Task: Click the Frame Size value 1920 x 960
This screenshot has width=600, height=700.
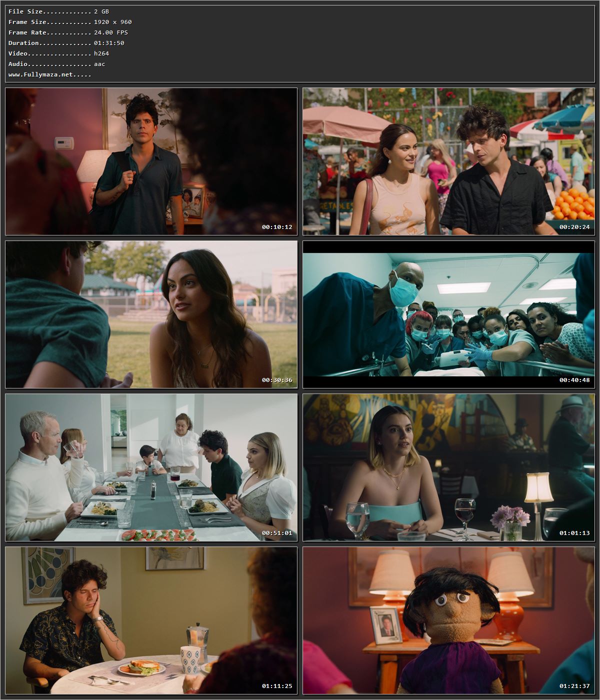Action: point(113,22)
